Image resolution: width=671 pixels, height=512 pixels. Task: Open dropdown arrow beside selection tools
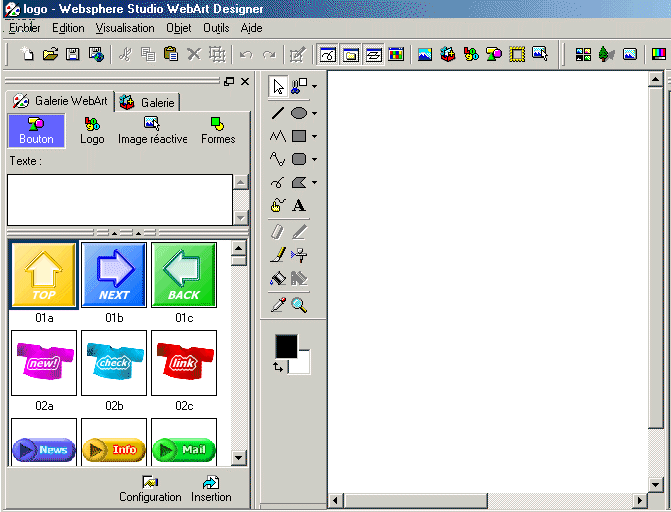(315, 86)
